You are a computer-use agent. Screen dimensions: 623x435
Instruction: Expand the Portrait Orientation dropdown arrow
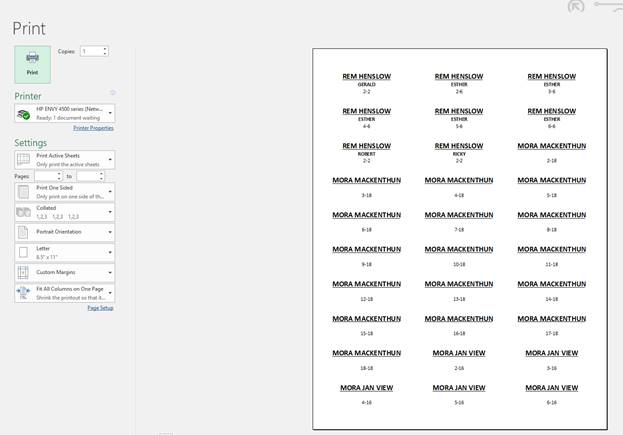110,232
